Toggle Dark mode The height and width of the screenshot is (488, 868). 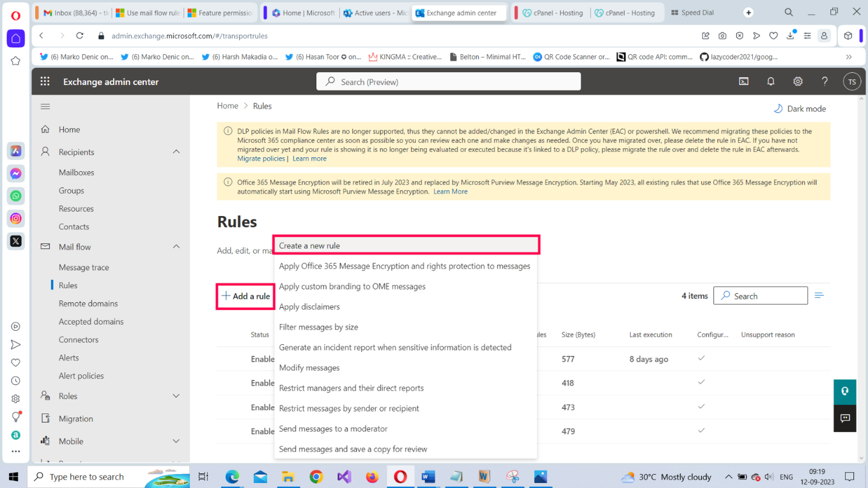click(x=799, y=109)
